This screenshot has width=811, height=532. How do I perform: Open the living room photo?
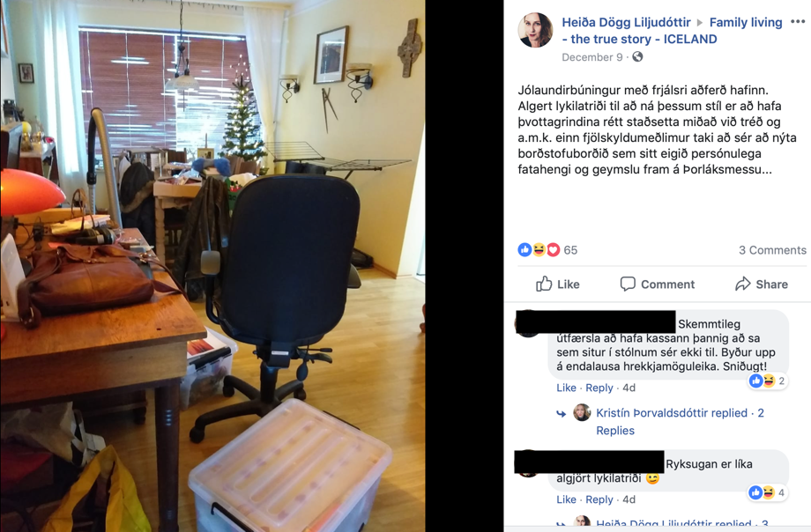[212, 266]
